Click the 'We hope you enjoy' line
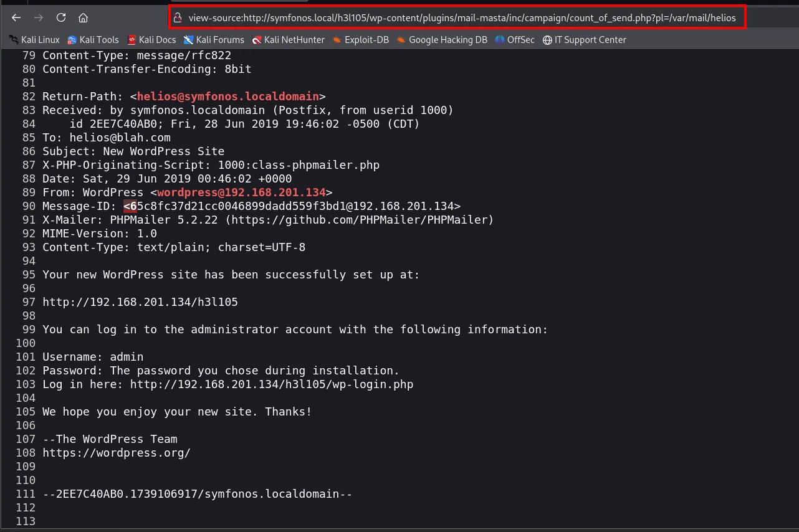This screenshot has height=532, width=799. pos(177,412)
